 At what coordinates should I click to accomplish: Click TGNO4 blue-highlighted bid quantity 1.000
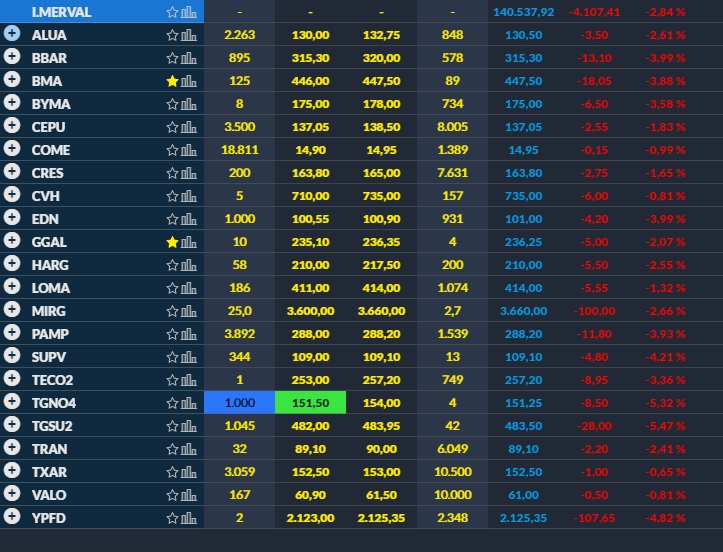tap(239, 403)
